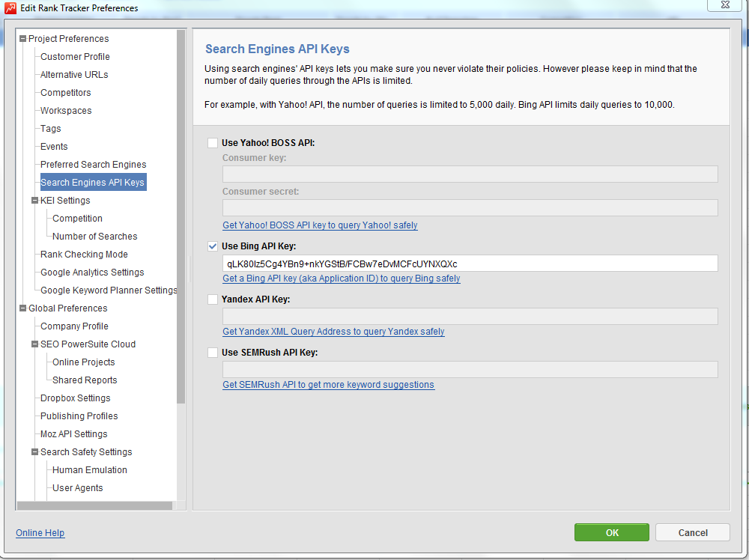
Task: Click the Rank Tracker app icon in title bar
Action: pyautogui.click(x=10, y=7)
